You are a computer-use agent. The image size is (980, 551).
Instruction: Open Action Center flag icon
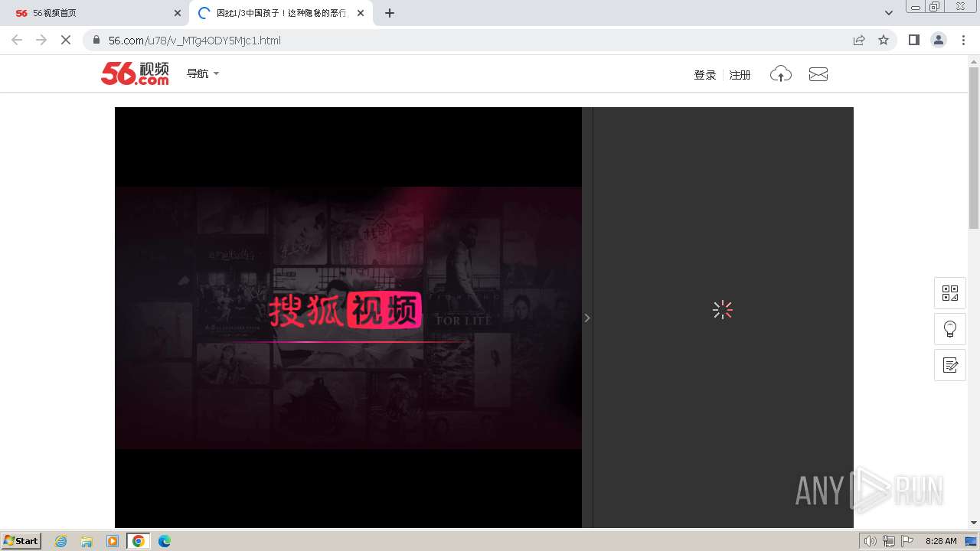point(907,541)
